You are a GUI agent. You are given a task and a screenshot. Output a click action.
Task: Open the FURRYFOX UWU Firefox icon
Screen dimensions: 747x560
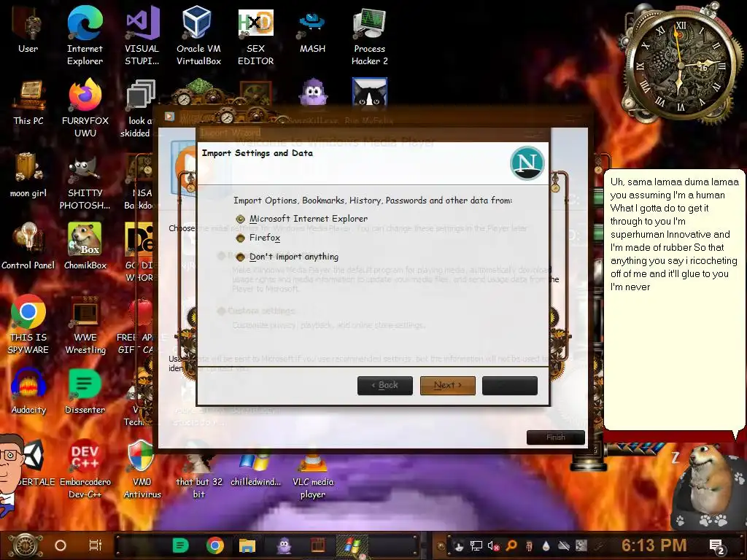click(x=85, y=108)
